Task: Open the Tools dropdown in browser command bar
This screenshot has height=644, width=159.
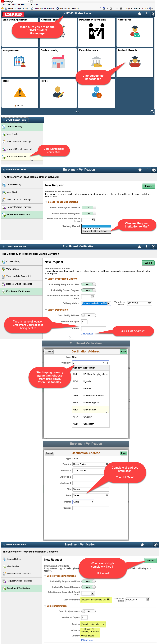Action: click(x=145, y=8)
